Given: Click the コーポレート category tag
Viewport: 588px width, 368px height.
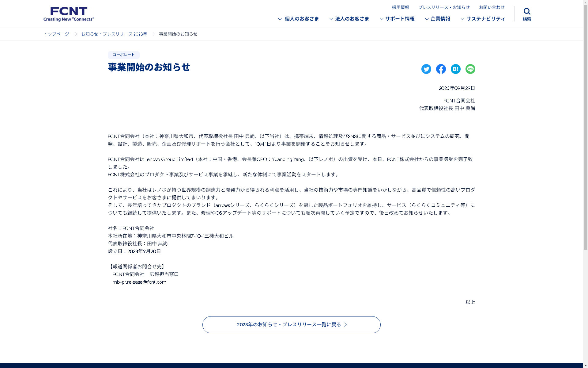Looking at the screenshot, I should click(123, 55).
